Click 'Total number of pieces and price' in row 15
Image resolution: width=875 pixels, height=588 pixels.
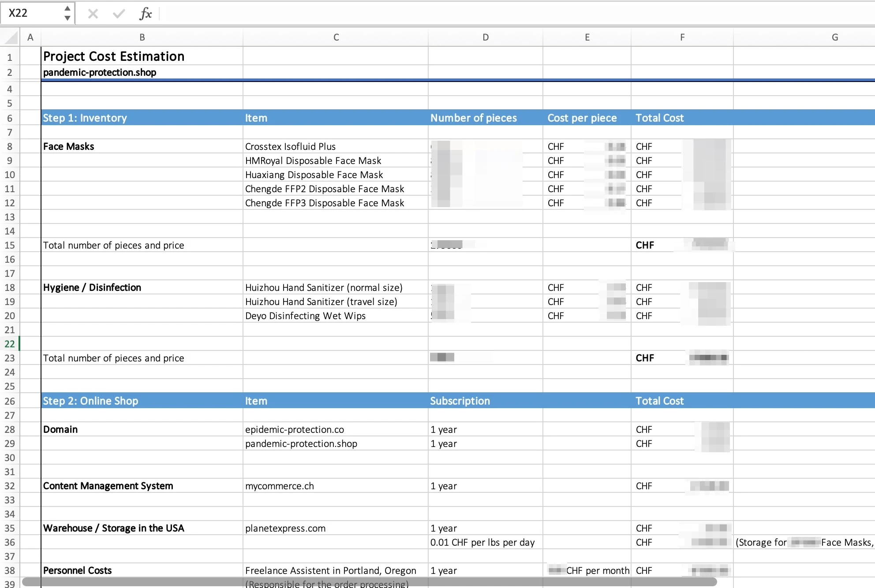[142, 245]
